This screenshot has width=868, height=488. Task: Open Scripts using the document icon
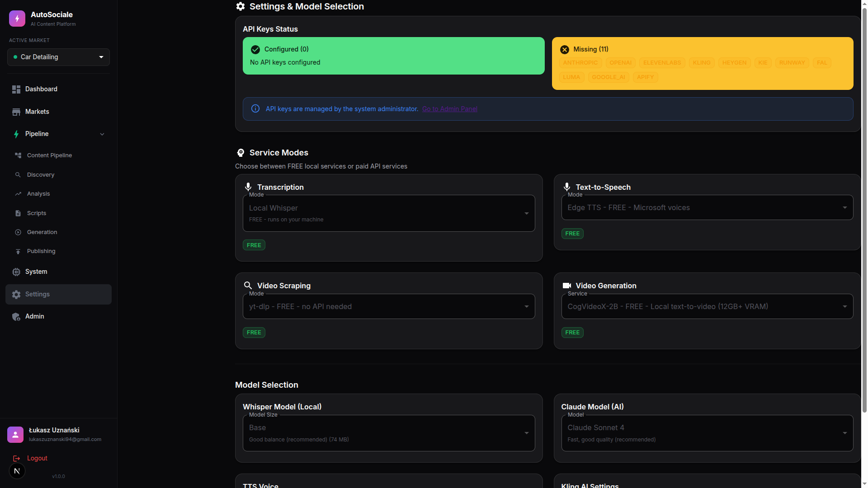[x=18, y=213]
